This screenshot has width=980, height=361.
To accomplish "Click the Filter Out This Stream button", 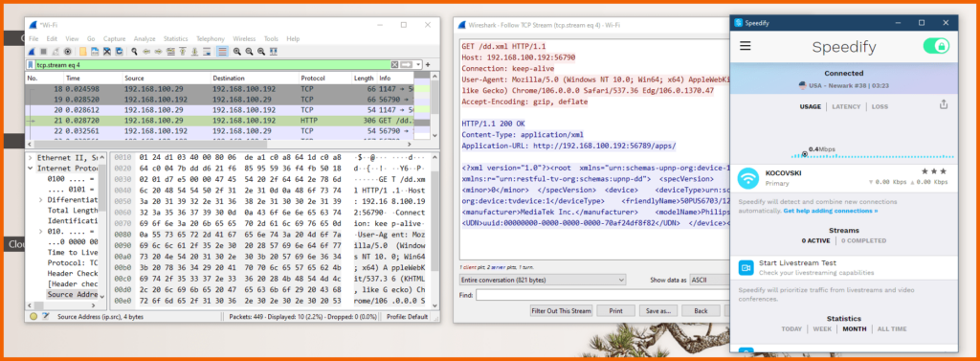I will click(x=561, y=310).
